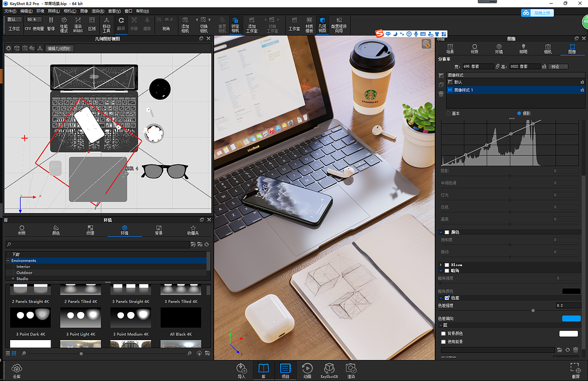Screen dimensions: 588x381
Task: Click the 渲染 NURBS toolbar icon
Action: 78,24
